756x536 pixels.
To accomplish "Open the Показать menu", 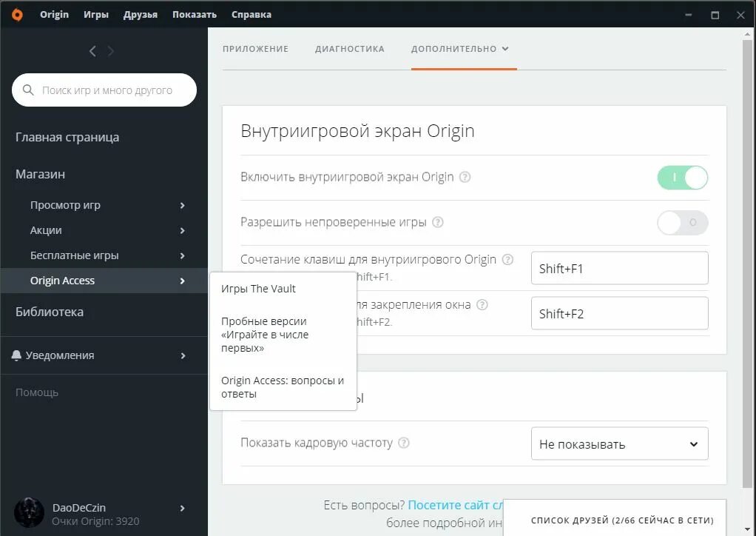I will click(x=195, y=15).
